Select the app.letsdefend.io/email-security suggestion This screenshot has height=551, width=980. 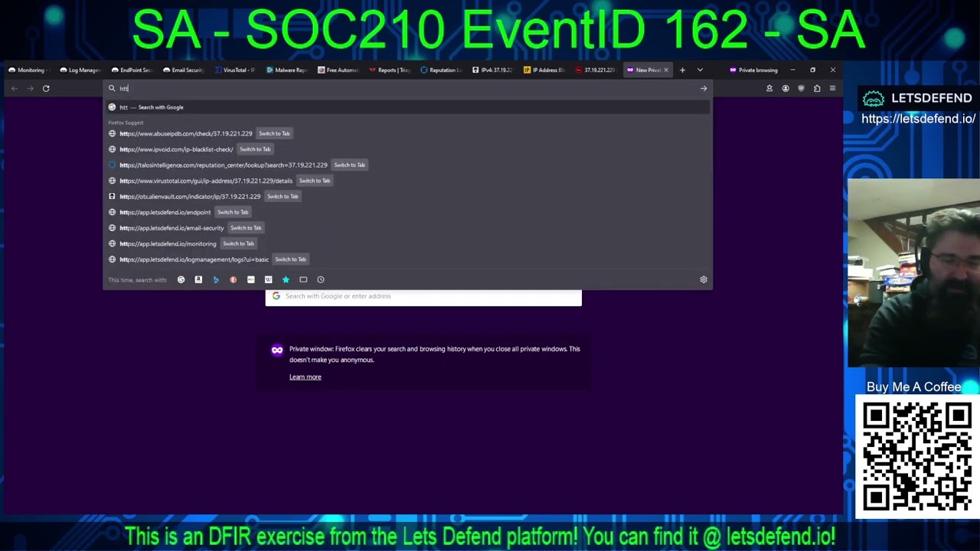tap(407, 227)
